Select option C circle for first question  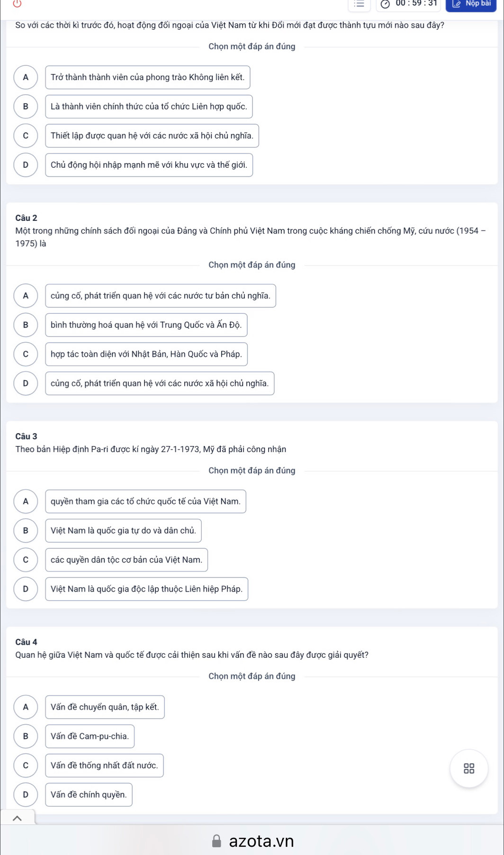[x=26, y=136]
